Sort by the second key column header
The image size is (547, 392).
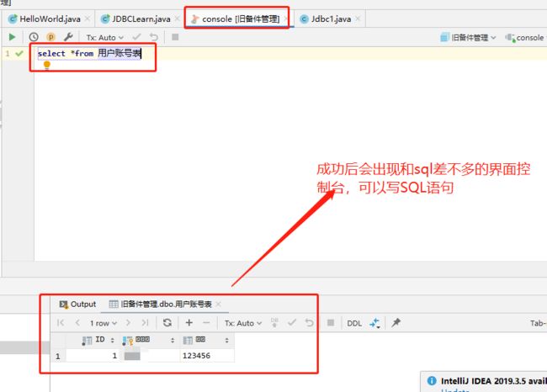pos(149,340)
